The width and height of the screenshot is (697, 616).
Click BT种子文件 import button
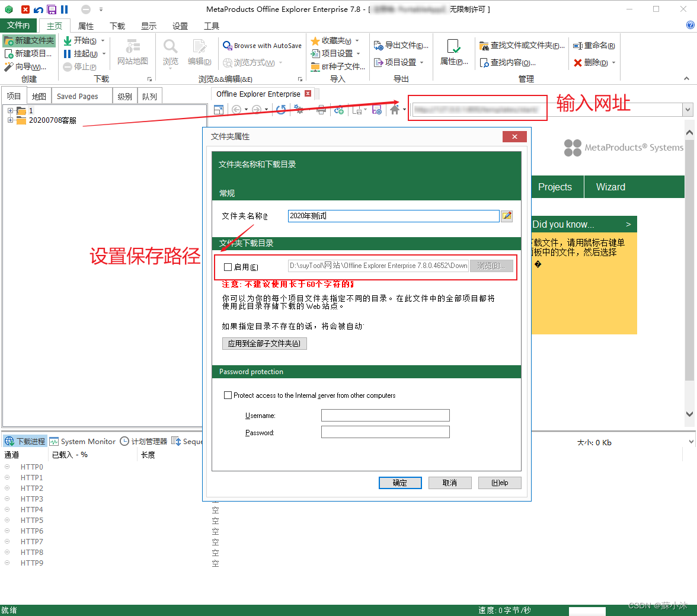(x=338, y=67)
